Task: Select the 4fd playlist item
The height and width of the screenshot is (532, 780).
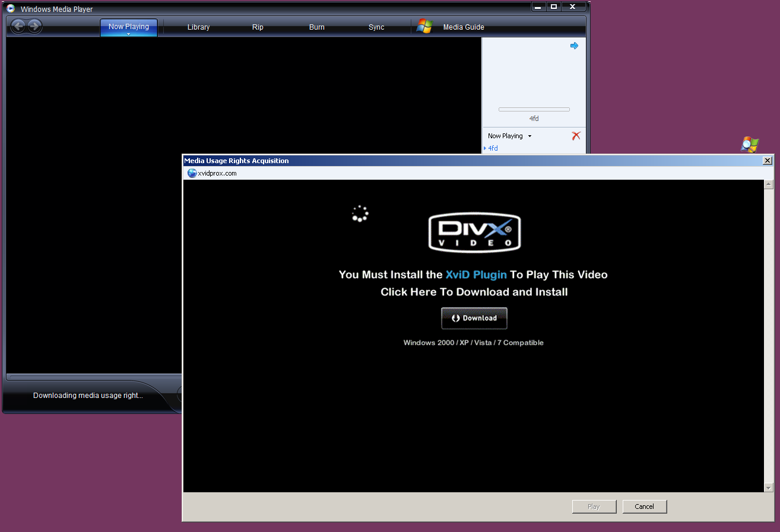Action: [x=493, y=148]
